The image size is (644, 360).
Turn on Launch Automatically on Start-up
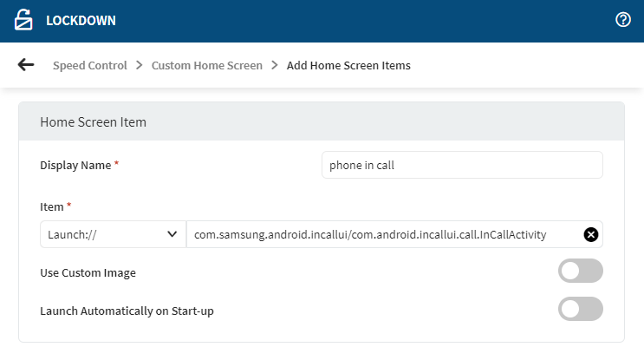point(580,310)
